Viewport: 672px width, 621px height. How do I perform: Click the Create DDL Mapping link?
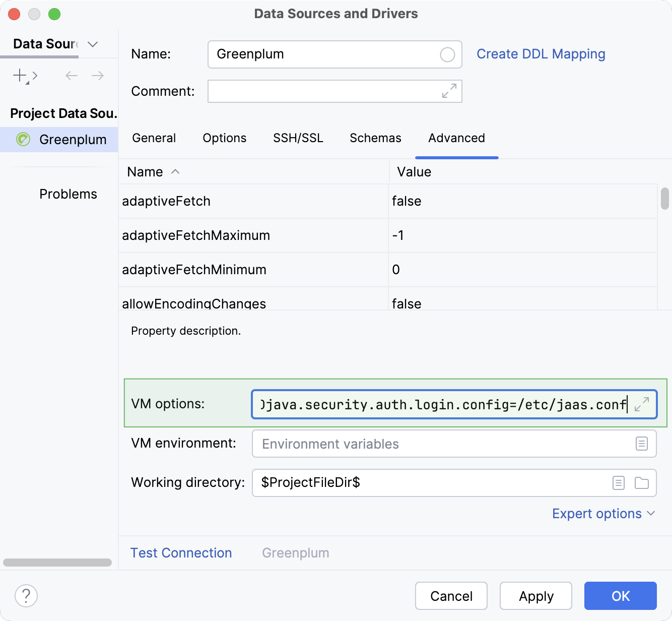click(541, 54)
